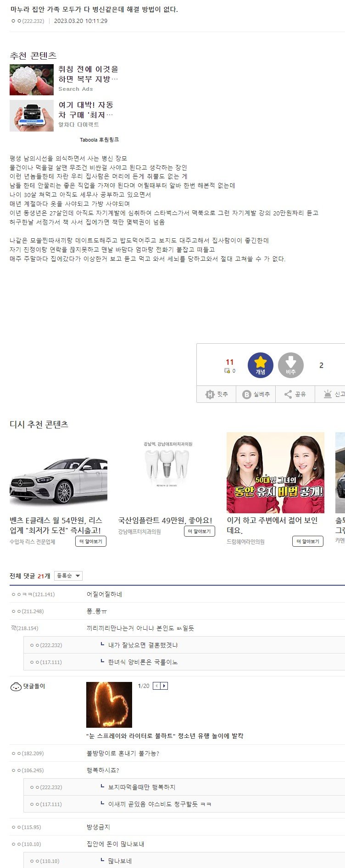The image size is (345, 868).
Task: Click 더 알아보기 under 드림헤어라인의원 ad
Action: tap(307, 541)
